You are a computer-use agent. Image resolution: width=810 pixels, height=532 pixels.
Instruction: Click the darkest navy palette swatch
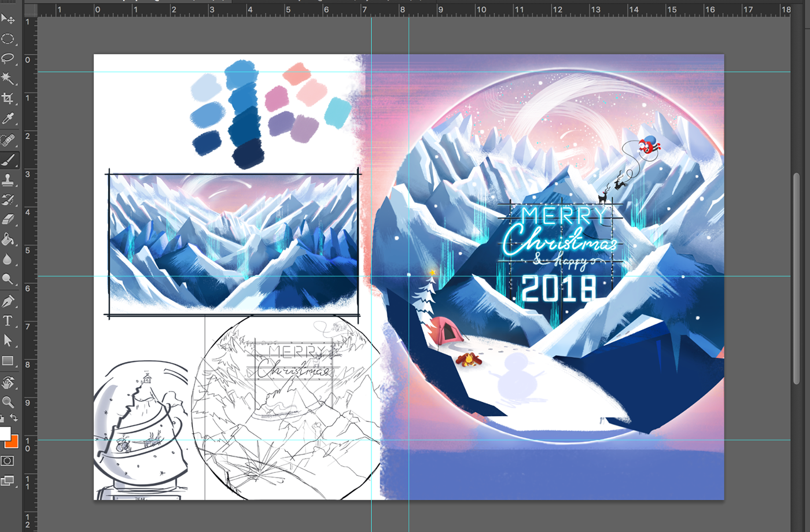[x=249, y=154]
